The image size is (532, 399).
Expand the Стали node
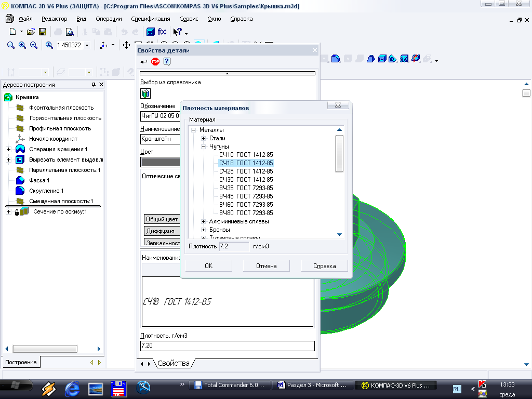[203, 138]
